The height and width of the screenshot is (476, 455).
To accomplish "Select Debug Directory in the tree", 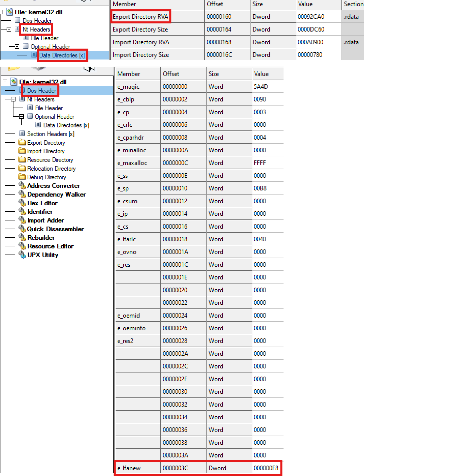I will coord(47,177).
